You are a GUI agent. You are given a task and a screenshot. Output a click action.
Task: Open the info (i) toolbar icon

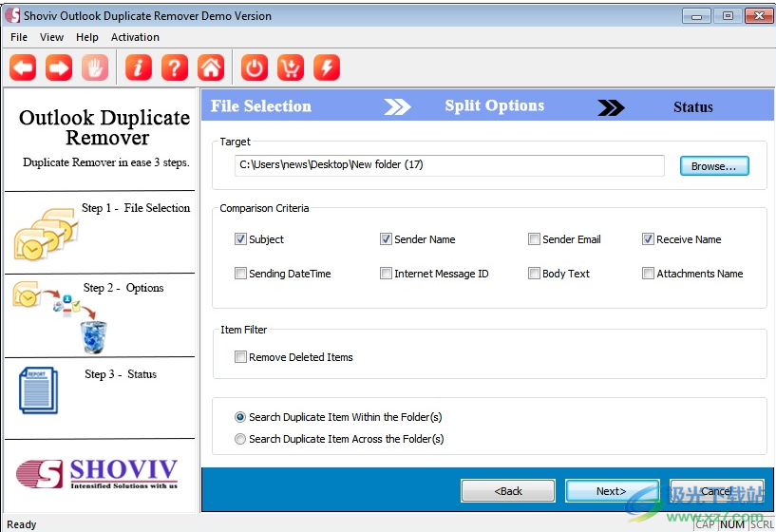[x=139, y=67]
